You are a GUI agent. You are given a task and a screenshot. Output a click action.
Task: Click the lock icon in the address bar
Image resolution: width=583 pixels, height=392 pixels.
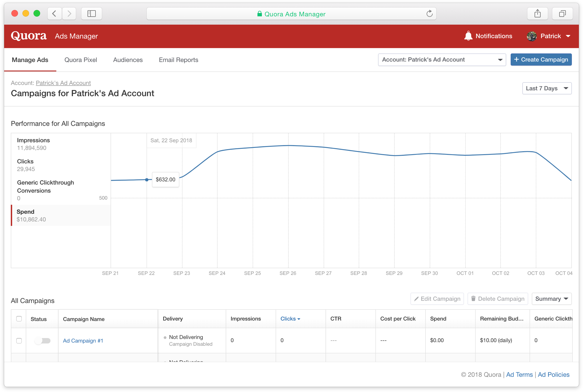[x=259, y=14]
